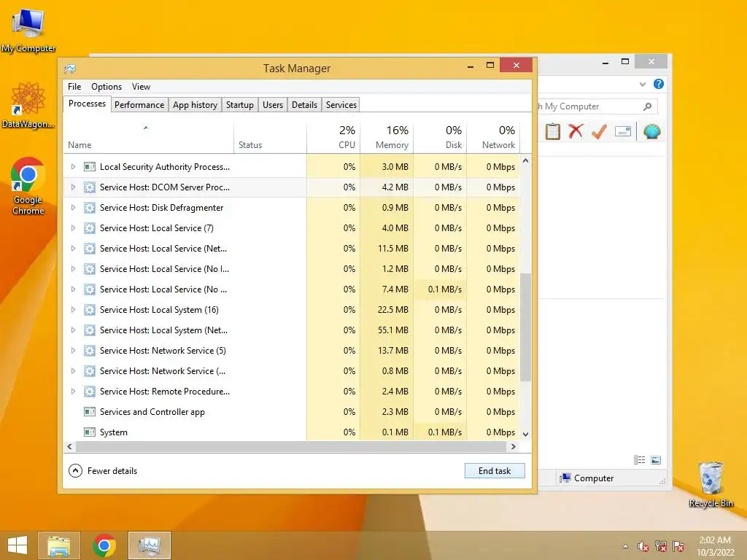Click the Services and Controller app icon
This screenshot has width=747, height=560.
tap(90, 412)
